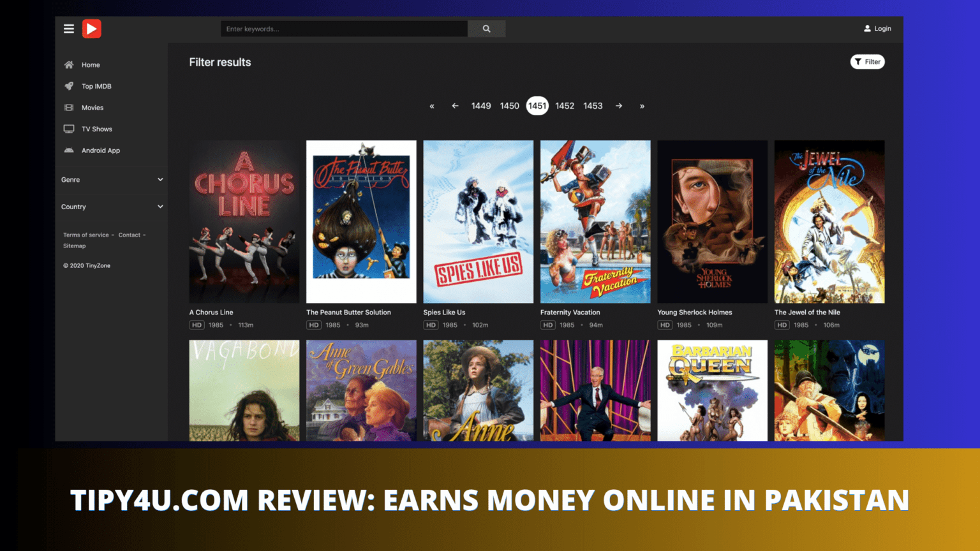
Task: Go to page 1450
Action: [509, 106]
